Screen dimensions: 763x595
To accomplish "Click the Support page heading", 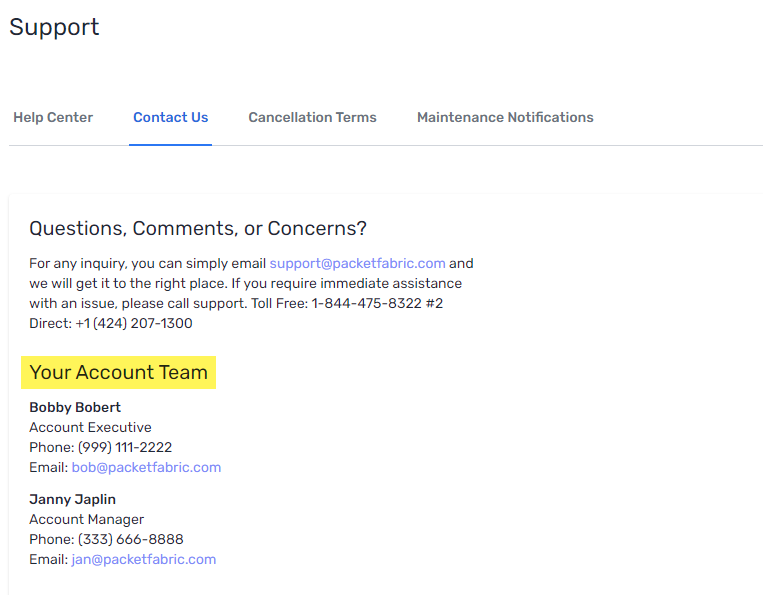I will [54, 27].
